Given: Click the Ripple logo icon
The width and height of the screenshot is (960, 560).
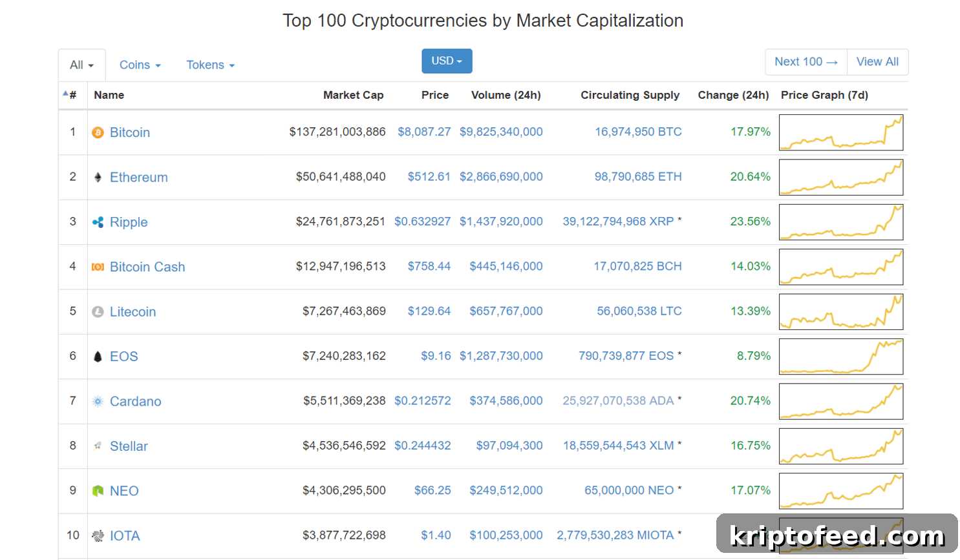Looking at the screenshot, I should click(98, 222).
